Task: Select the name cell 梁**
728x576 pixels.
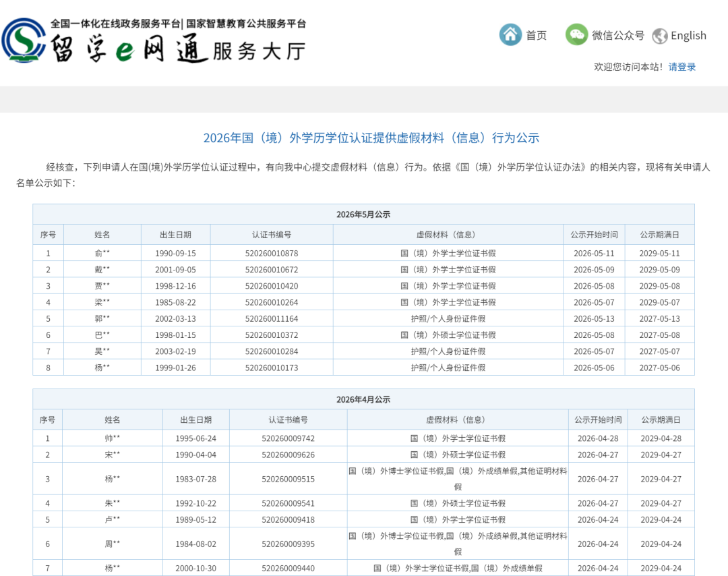Action: (102, 302)
